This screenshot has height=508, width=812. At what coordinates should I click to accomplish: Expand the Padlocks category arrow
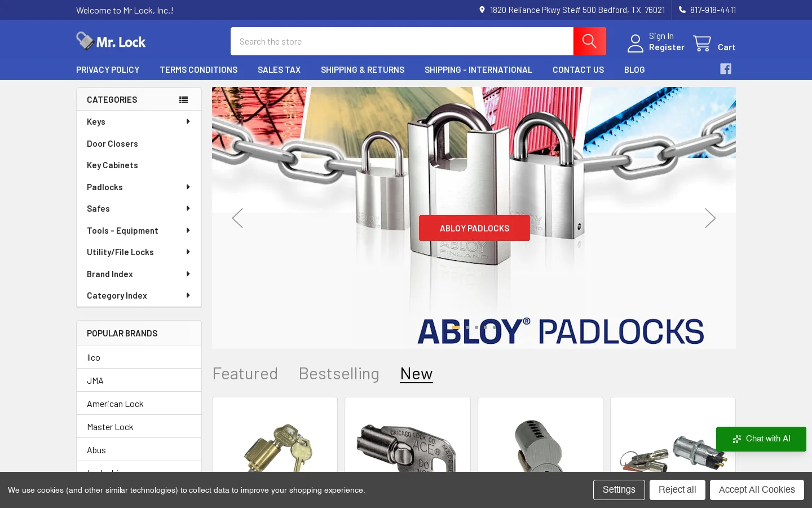click(x=188, y=187)
